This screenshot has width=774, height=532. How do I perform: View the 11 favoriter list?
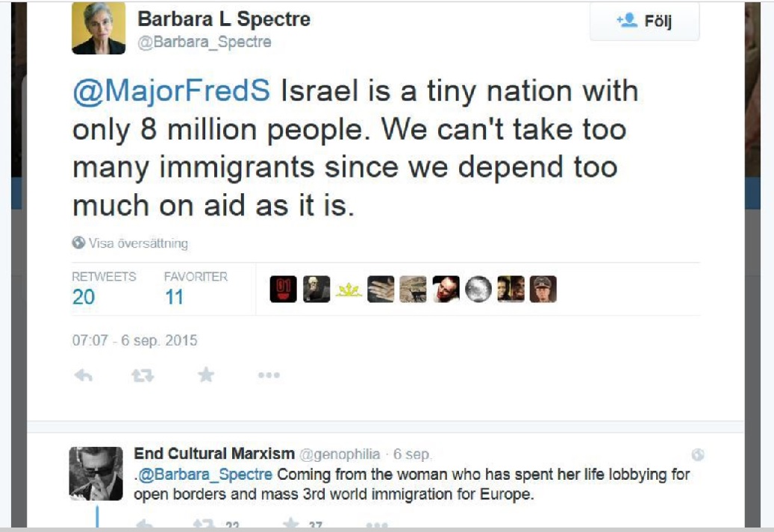click(x=174, y=297)
